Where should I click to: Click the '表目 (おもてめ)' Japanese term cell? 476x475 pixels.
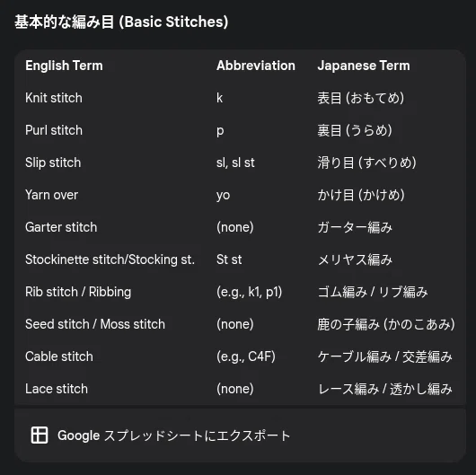[x=361, y=98]
